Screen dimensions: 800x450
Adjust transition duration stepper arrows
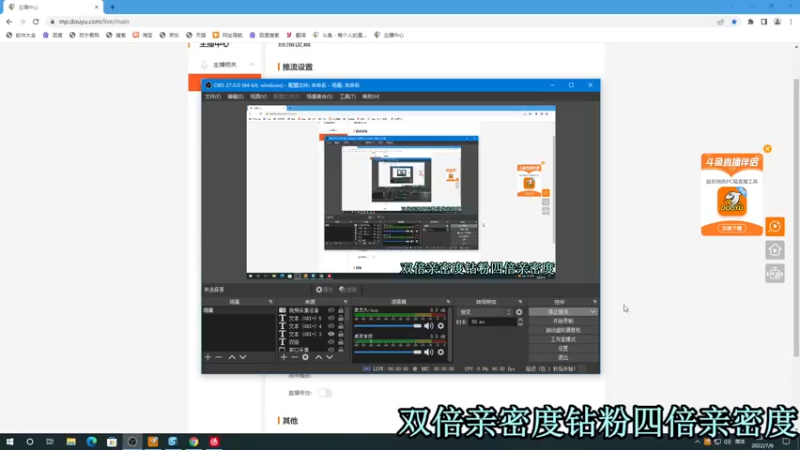tap(520, 322)
